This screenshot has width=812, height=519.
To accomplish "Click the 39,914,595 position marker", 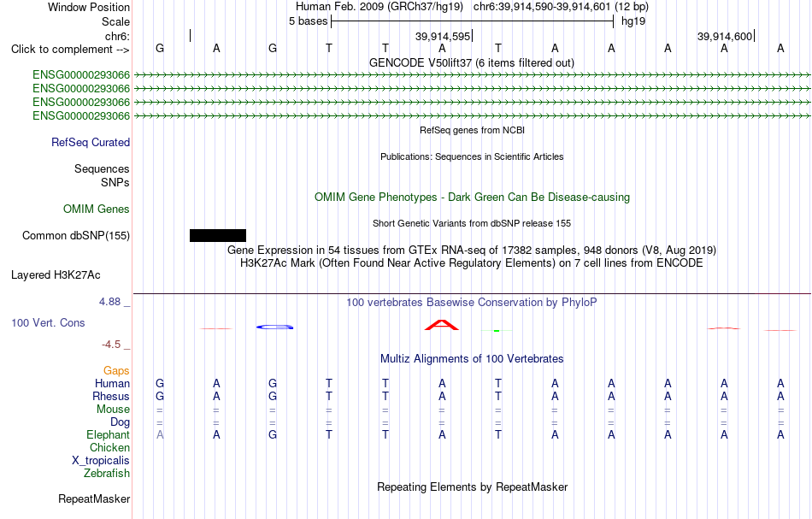I will tap(444, 36).
